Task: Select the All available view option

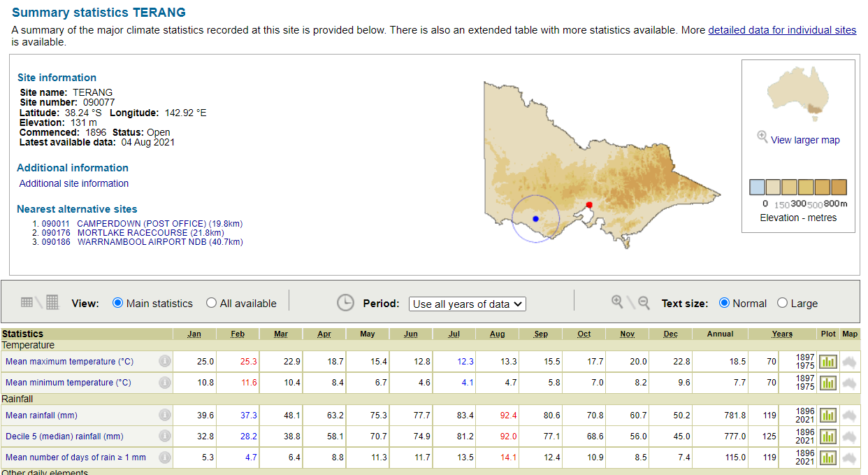Action: [211, 303]
